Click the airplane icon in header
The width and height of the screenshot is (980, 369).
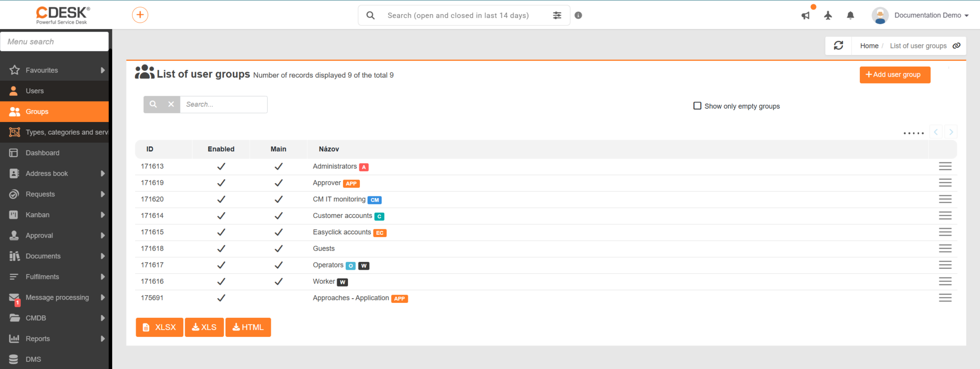click(x=828, y=15)
